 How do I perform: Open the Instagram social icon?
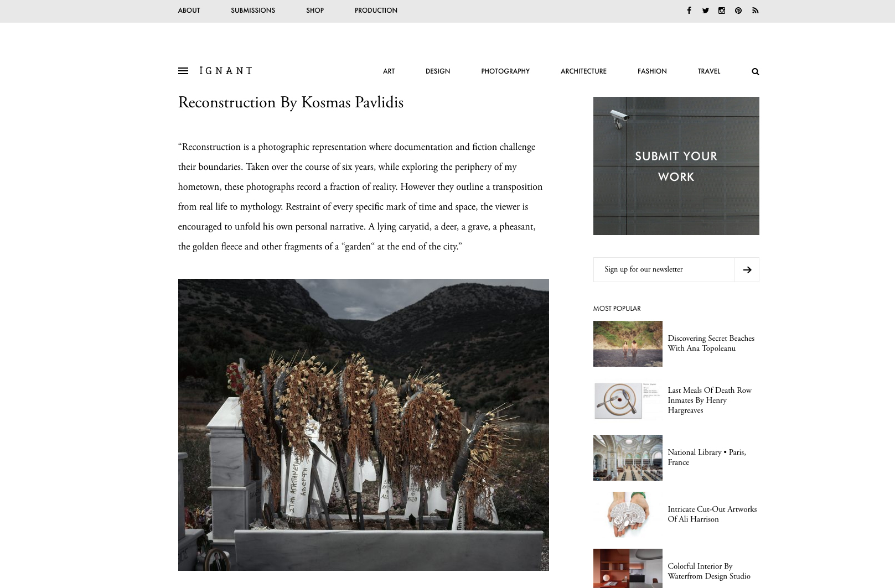point(722,11)
